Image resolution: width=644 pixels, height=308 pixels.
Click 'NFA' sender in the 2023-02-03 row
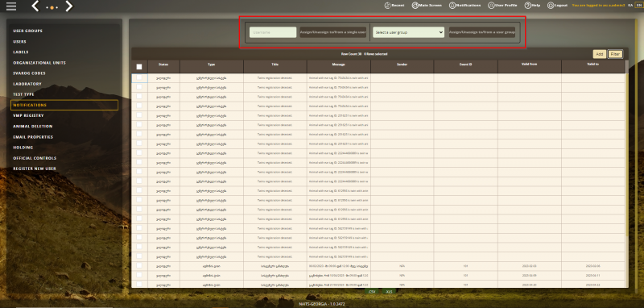402,266
